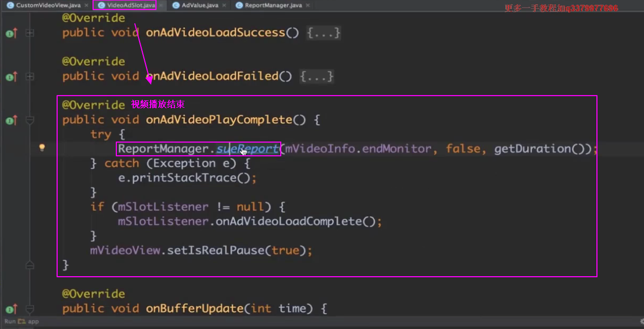Close the VideoAdSlot.java tab
This screenshot has height=329, width=644.
point(161,5)
